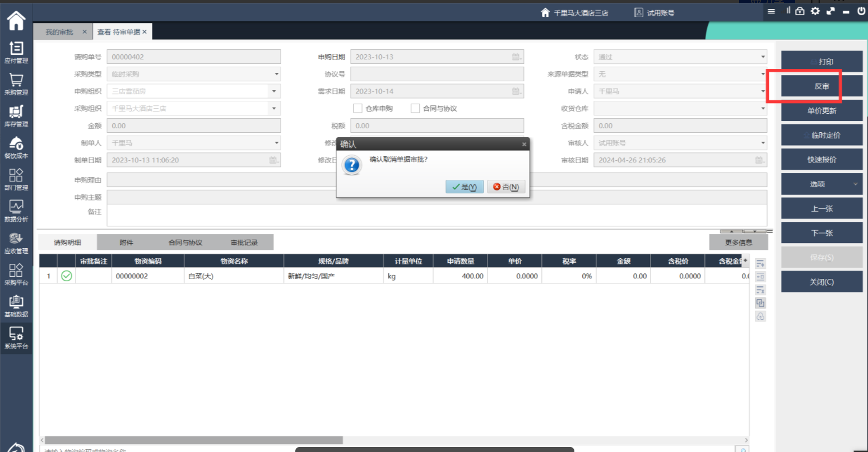
Task: Click the 否(N) button in dialog
Action: pyautogui.click(x=506, y=187)
